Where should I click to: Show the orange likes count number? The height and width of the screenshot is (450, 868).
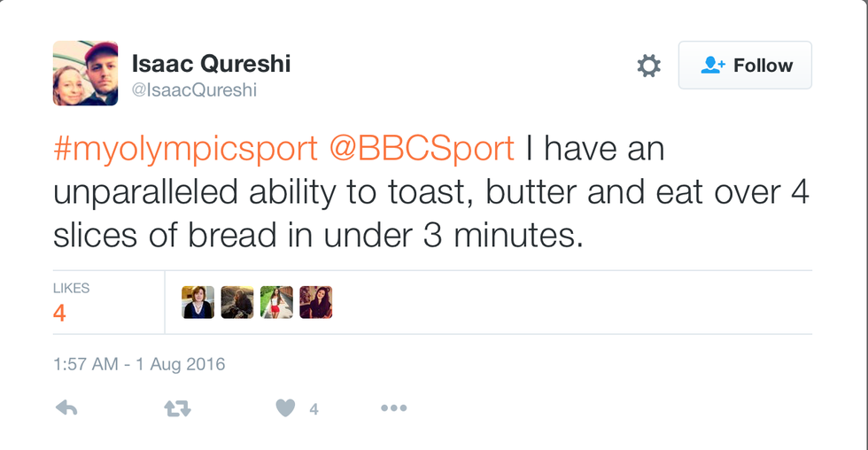[x=59, y=313]
